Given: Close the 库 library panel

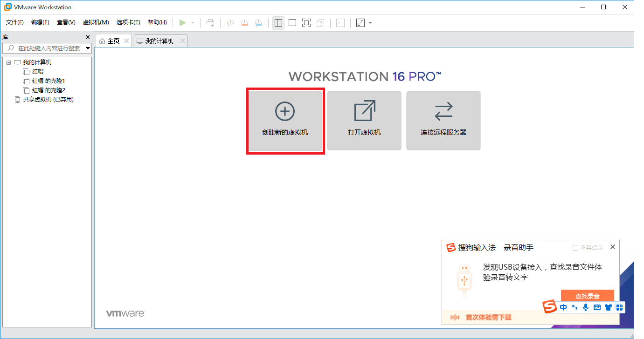Looking at the screenshot, I should 88,37.
